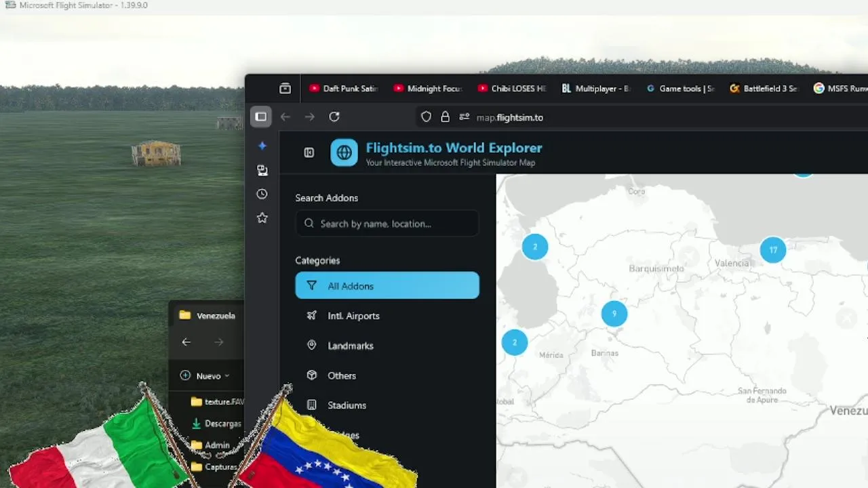Select the Stadiums category

tap(387, 405)
